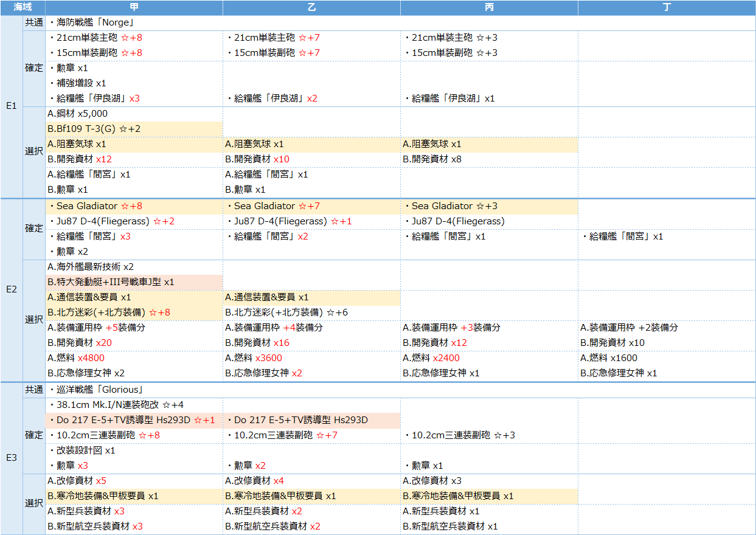Viewport: 756px width, 535px height.
Task: Click the 海域 header cell
Action: [x=23, y=8]
